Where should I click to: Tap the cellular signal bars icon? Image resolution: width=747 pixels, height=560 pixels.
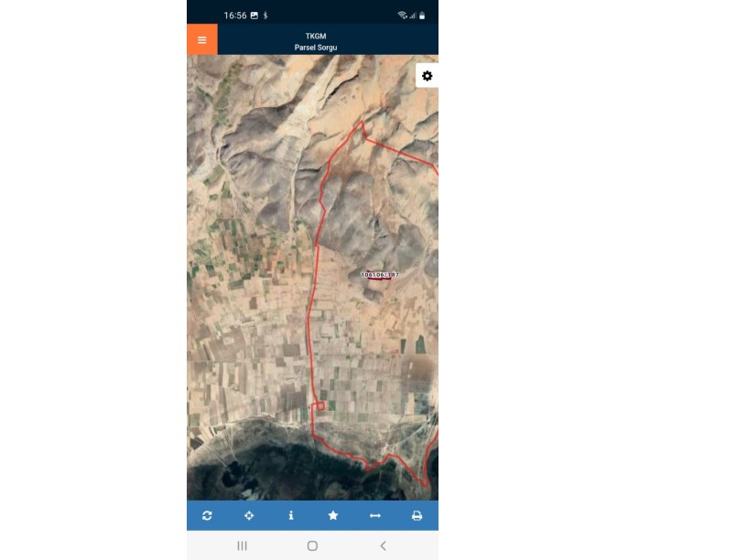pos(413,16)
